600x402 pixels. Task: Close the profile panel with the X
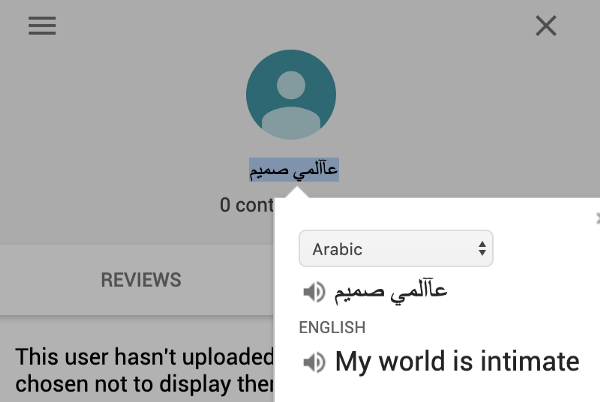coord(546,26)
